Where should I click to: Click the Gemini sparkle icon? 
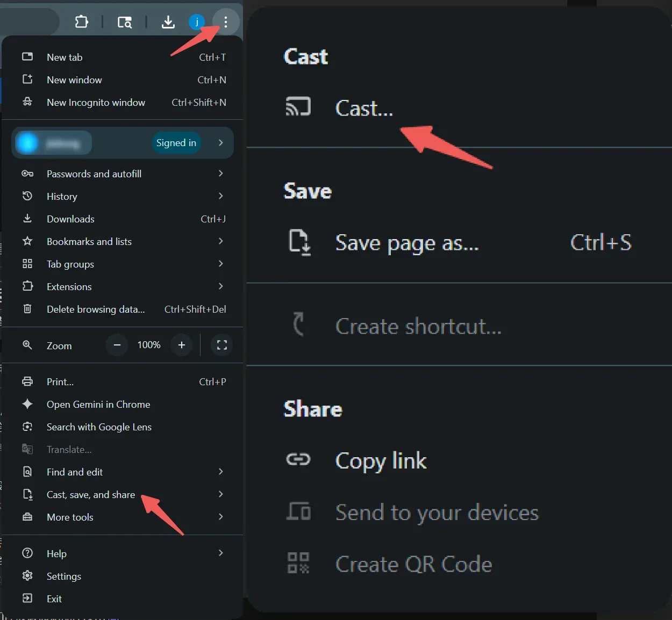27,404
